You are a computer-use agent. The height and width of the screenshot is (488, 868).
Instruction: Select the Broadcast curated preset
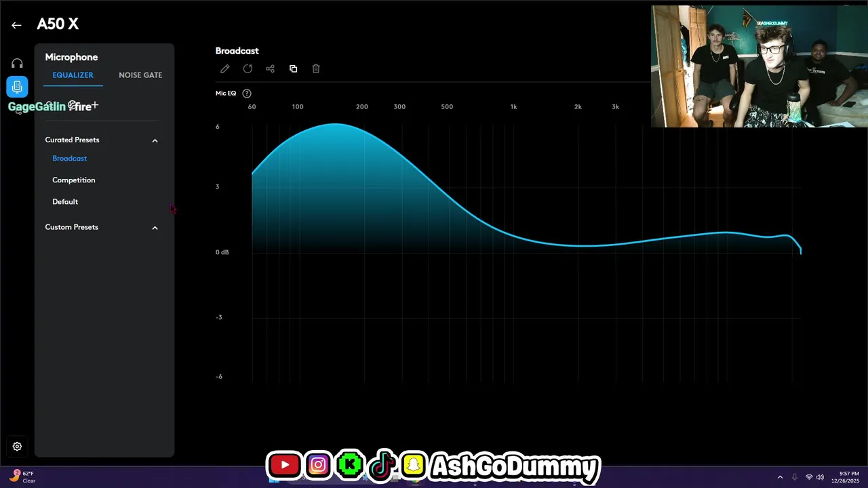70,159
